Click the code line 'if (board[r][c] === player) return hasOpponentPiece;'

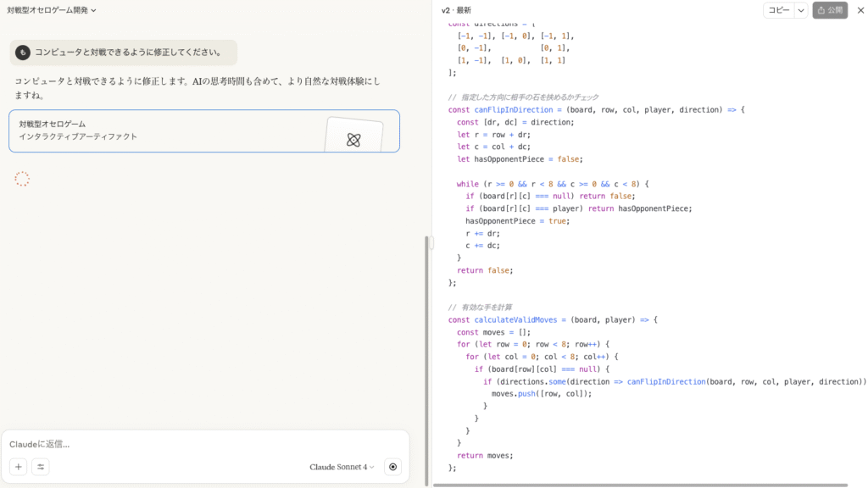point(579,208)
